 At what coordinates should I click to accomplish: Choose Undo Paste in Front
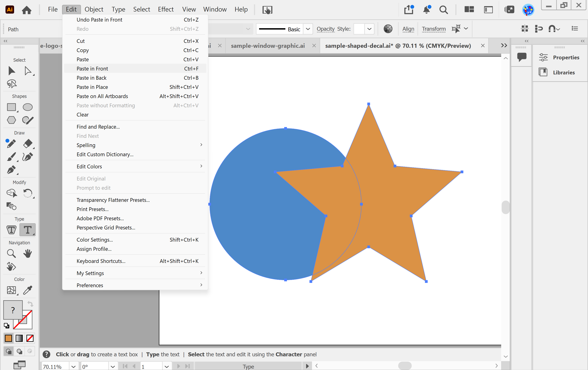pos(135,20)
